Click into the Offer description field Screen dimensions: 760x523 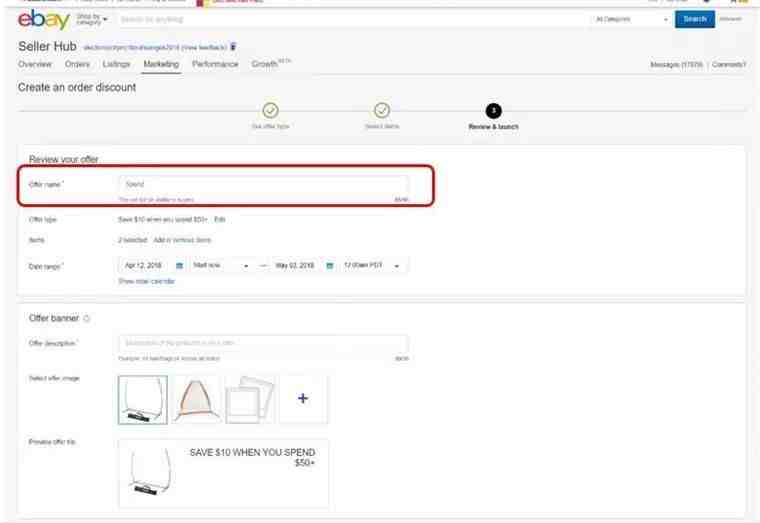[x=263, y=343]
